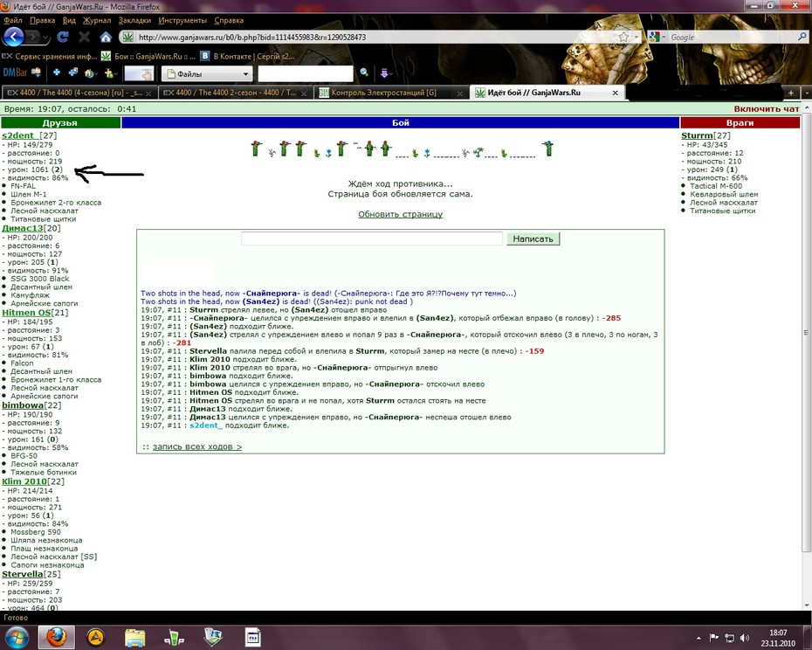The width and height of the screenshot is (812, 650).
Task: Open Димас13 player profile link
Action: coord(23,228)
